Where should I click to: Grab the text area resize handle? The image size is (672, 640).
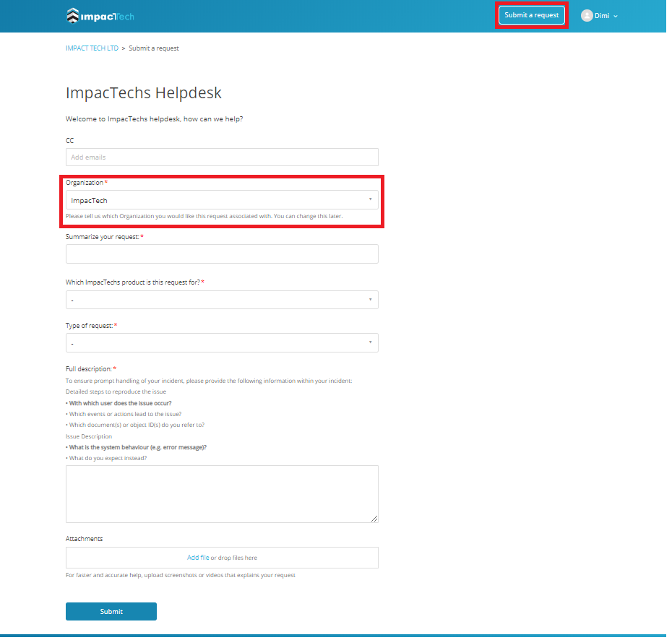(374, 519)
